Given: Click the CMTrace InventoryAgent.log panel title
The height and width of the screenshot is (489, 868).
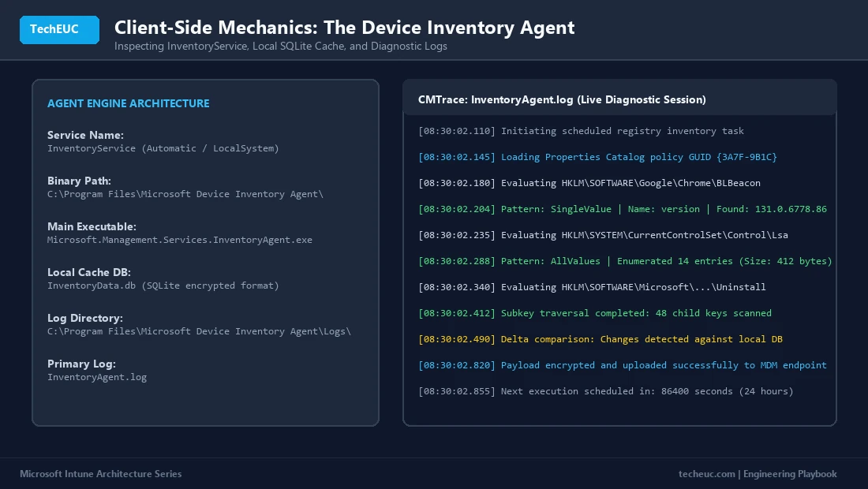Looking at the screenshot, I should 562,99.
